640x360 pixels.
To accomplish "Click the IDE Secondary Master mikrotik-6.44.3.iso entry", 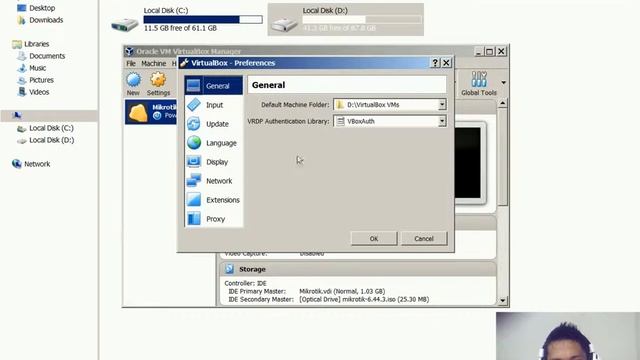I will [x=364, y=299].
